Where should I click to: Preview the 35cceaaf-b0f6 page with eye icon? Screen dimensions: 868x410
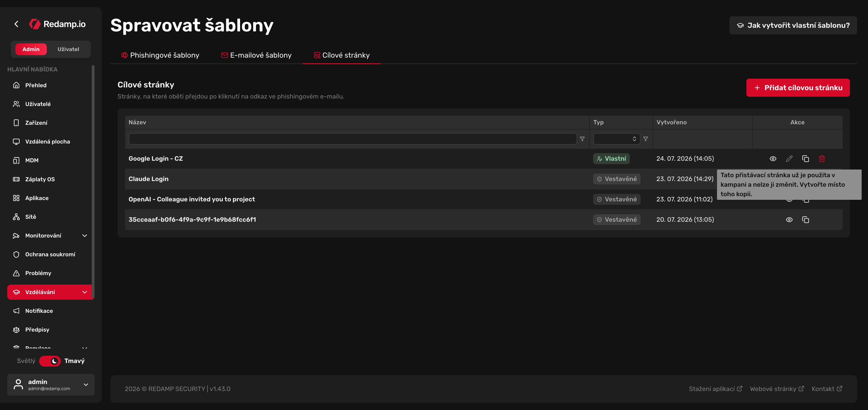pyautogui.click(x=789, y=220)
